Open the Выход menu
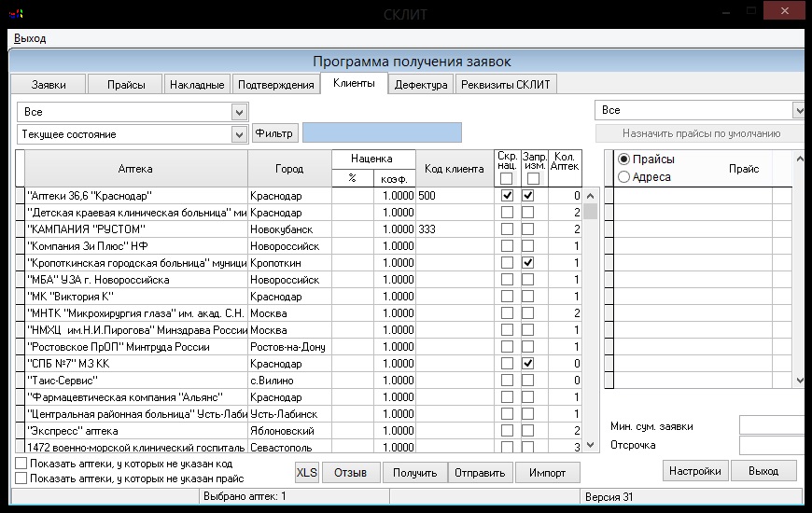Image resolution: width=812 pixels, height=513 pixels. pyautogui.click(x=30, y=38)
